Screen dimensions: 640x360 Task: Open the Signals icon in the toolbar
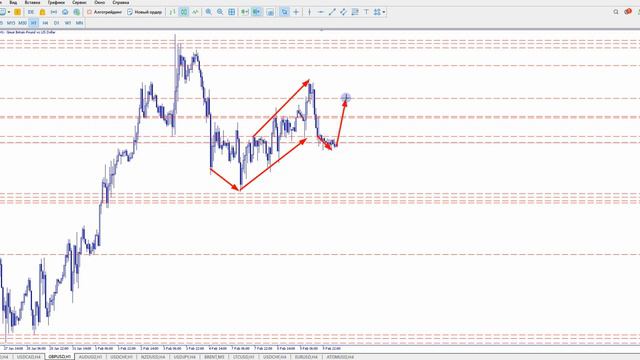(x=53, y=12)
